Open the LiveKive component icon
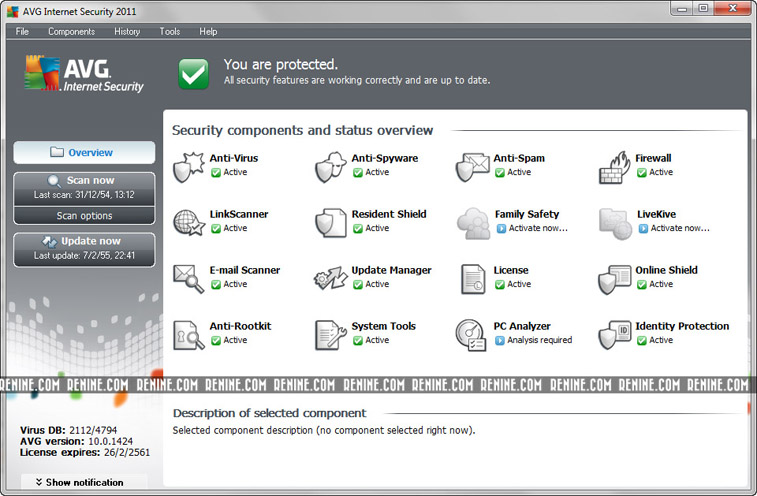The image size is (757, 496). pyautogui.click(x=616, y=224)
